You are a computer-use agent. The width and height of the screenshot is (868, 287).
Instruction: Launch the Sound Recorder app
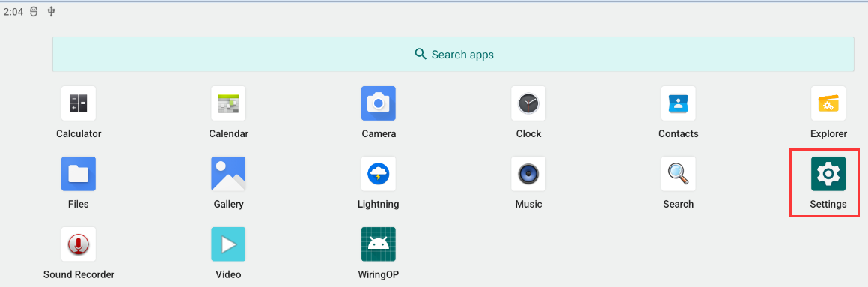pyautogui.click(x=79, y=244)
